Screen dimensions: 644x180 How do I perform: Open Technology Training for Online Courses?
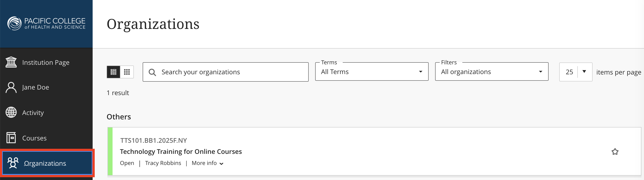tap(181, 152)
